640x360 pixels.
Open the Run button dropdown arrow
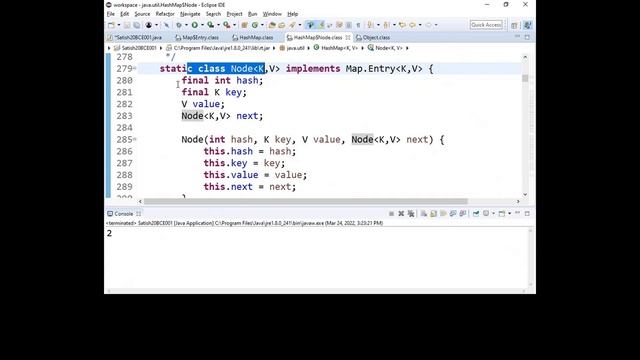[x=202, y=25]
